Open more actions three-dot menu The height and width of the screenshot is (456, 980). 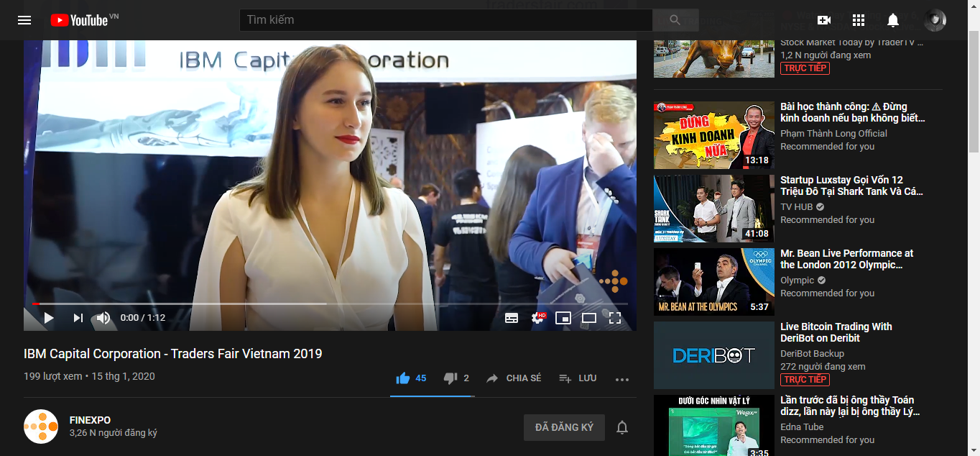(622, 379)
